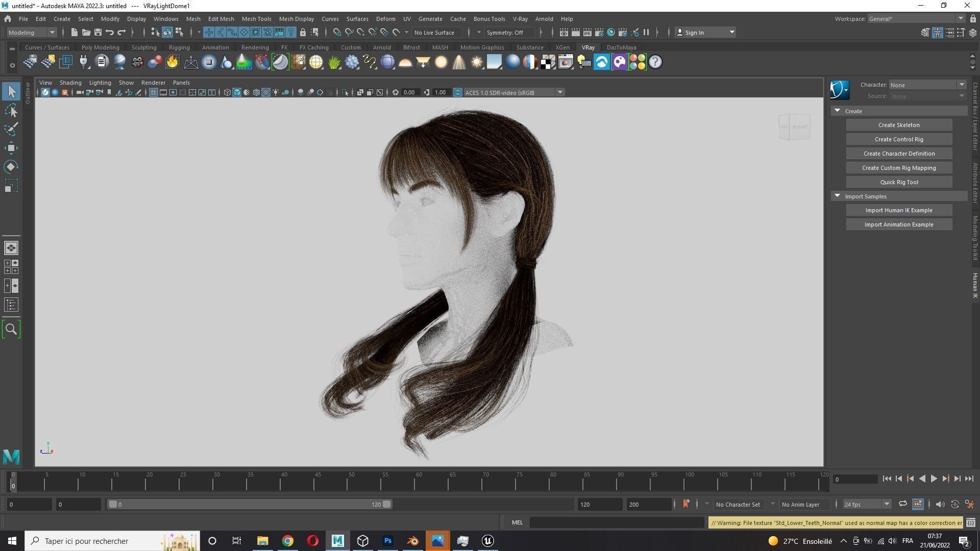Image resolution: width=980 pixels, height=551 pixels.
Task: Open the Outliner layout button
Action: click(11, 305)
